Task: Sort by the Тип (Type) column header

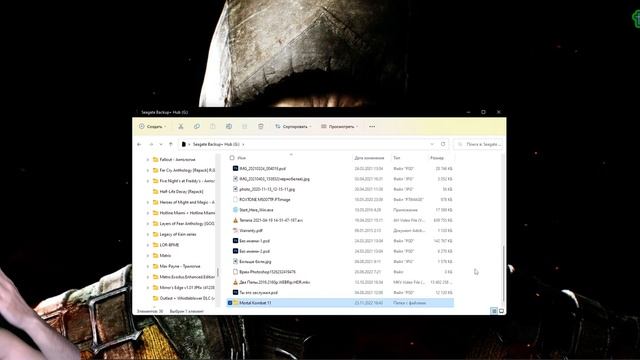Action: click(x=397, y=158)
